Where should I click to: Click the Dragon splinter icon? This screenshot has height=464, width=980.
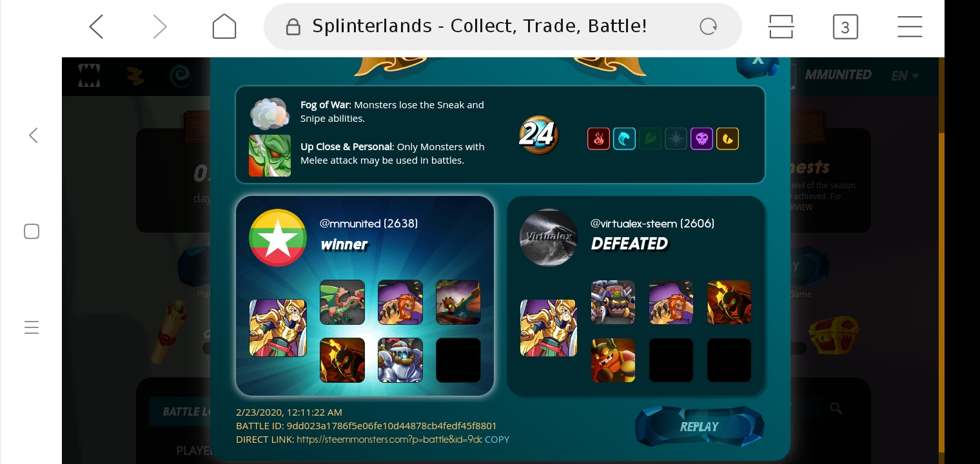[727, 139]
